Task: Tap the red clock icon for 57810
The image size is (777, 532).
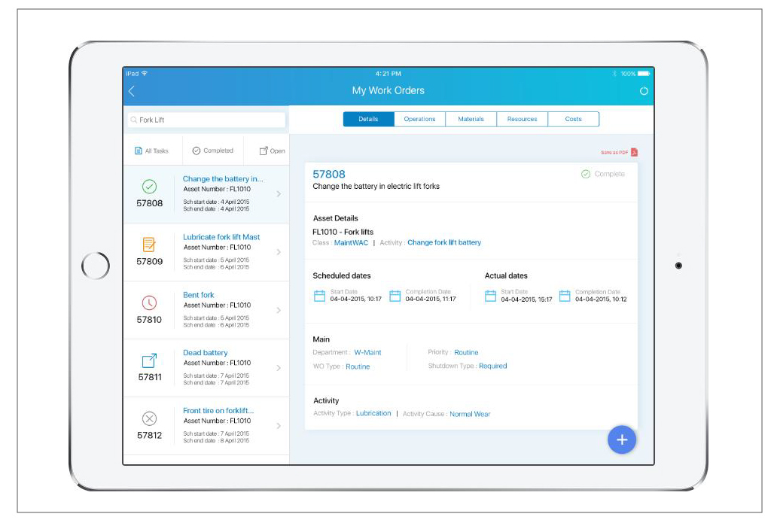Action: tap(149, 302)
